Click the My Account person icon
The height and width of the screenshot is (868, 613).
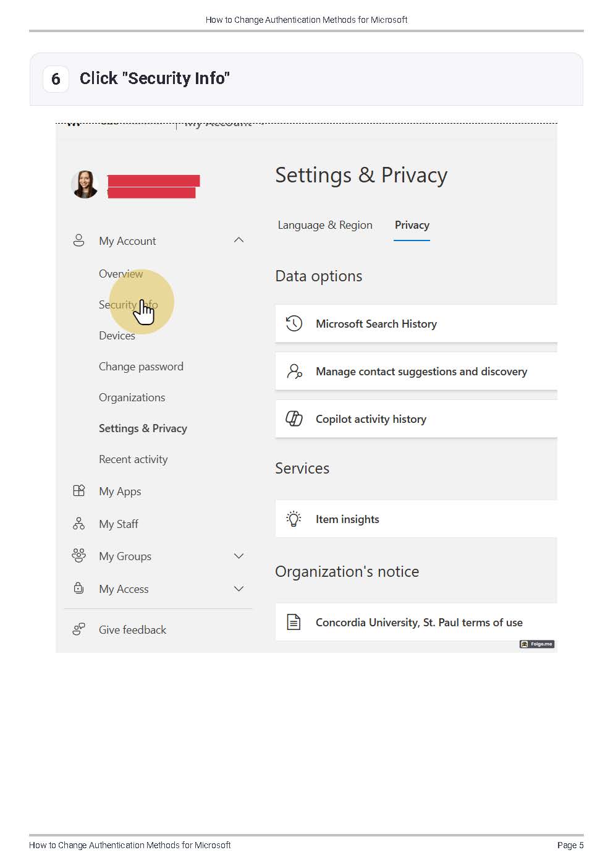[78, 240]
